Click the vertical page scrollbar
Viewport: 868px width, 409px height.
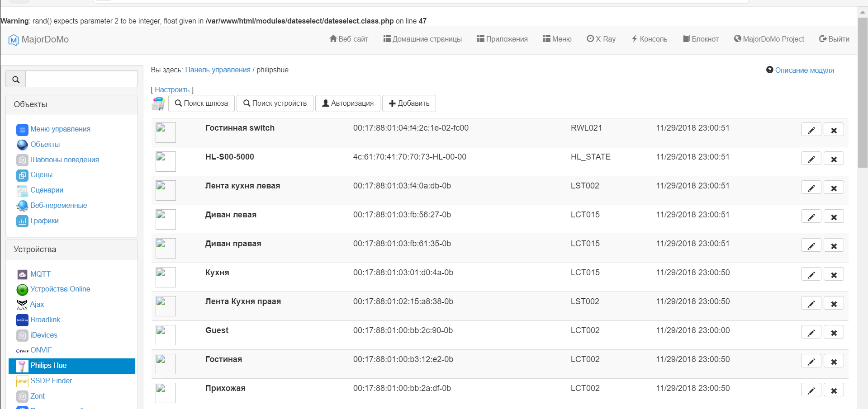pyautogui.click(x=862, y=90)
